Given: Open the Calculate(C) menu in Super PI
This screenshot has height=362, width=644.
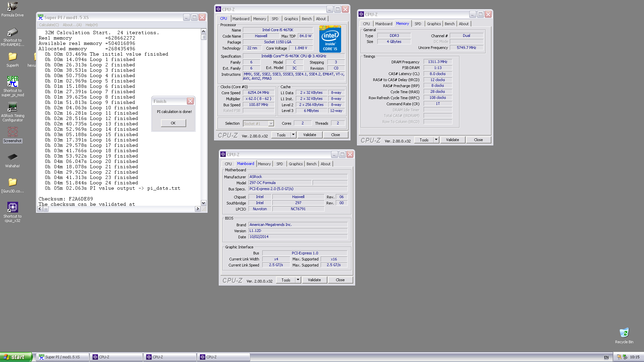Looking at the screenshot, I should (49, 25).
